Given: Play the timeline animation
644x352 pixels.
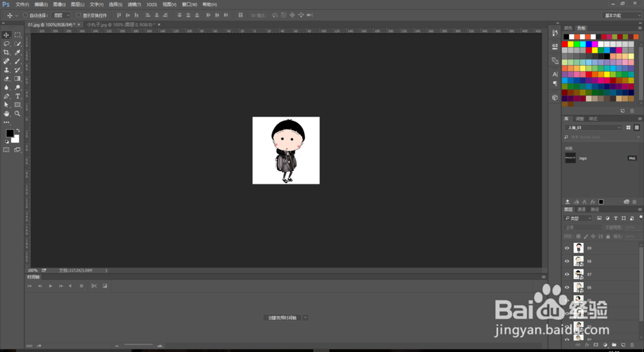Looking at the screenshot, I should tap(50, 286).
